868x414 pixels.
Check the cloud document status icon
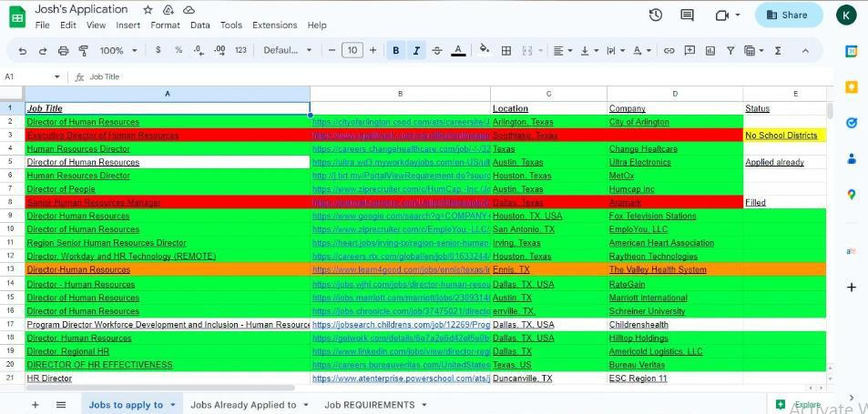189,10
